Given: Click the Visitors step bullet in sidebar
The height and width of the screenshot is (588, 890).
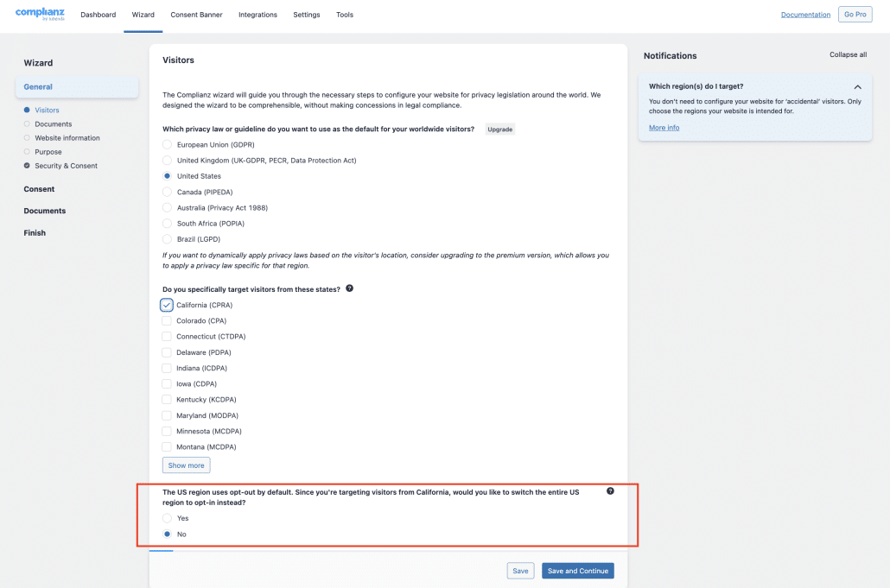Looking at the screenshot, I should (x=27, y=110).
